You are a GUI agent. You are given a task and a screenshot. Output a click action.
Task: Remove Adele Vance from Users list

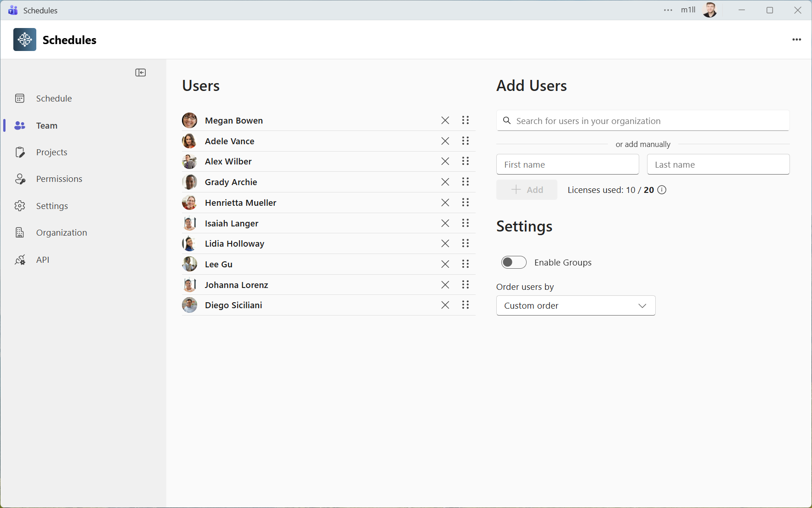445,141
